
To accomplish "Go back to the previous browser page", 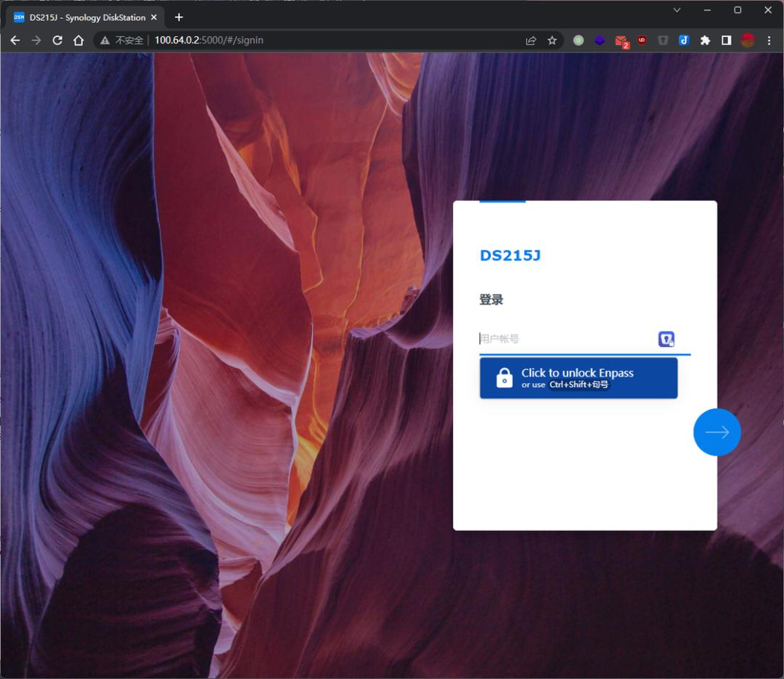I will tap(15, 40).
